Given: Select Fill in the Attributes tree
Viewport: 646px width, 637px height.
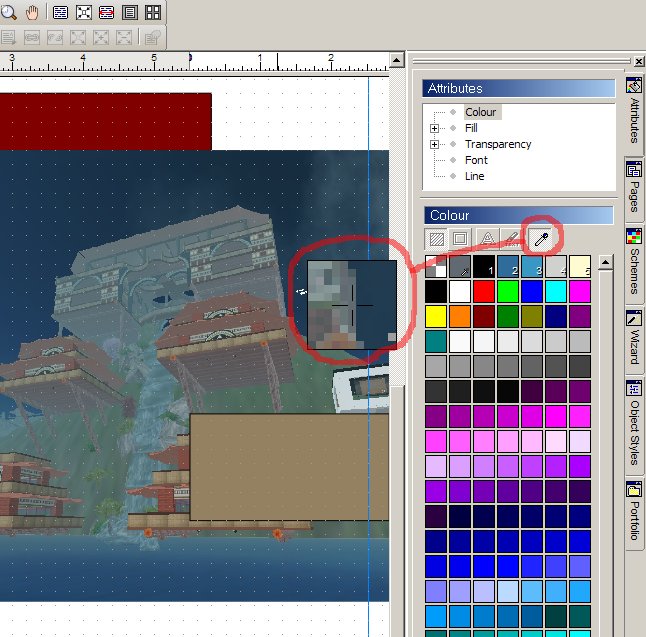Looking at the screenshot, I should [471, 128].
